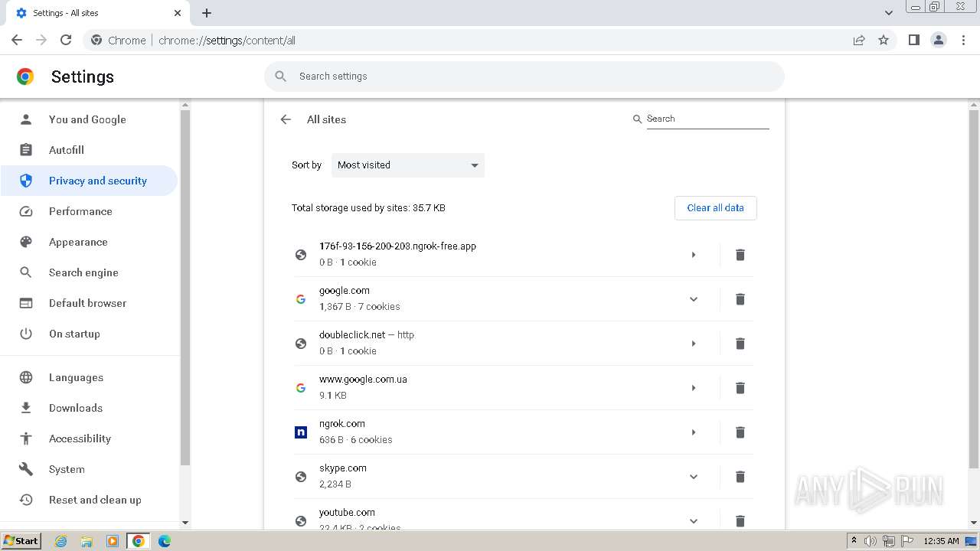980x551 pixels.
Task: Launch Internet Explorer from taskbar
Action: [x=61, y=541]
